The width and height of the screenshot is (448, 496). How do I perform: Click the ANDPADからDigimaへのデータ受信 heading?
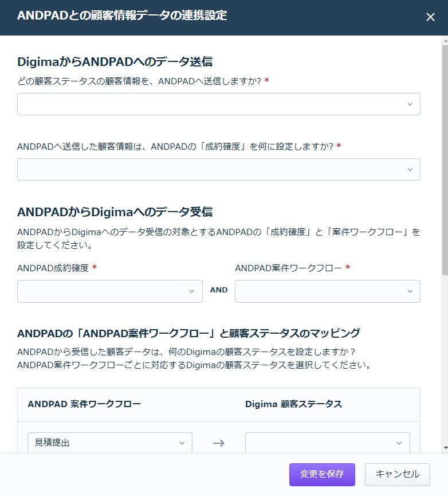click(x=115, y=212)
